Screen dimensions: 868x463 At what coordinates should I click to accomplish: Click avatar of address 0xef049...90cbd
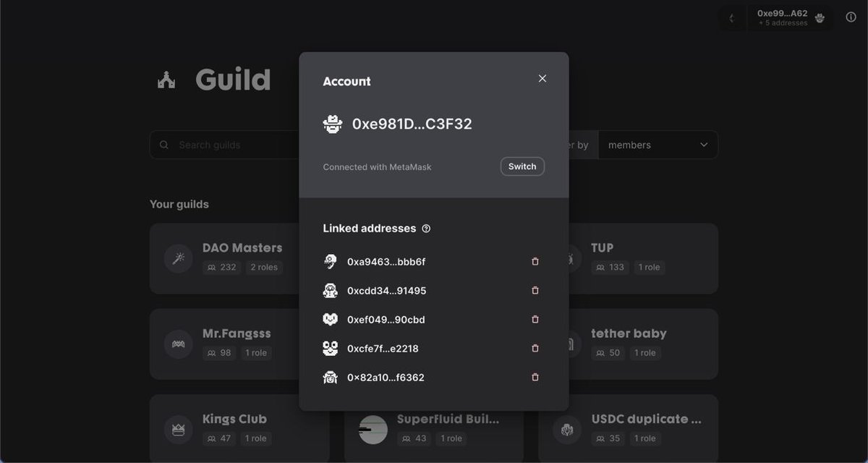331,319
